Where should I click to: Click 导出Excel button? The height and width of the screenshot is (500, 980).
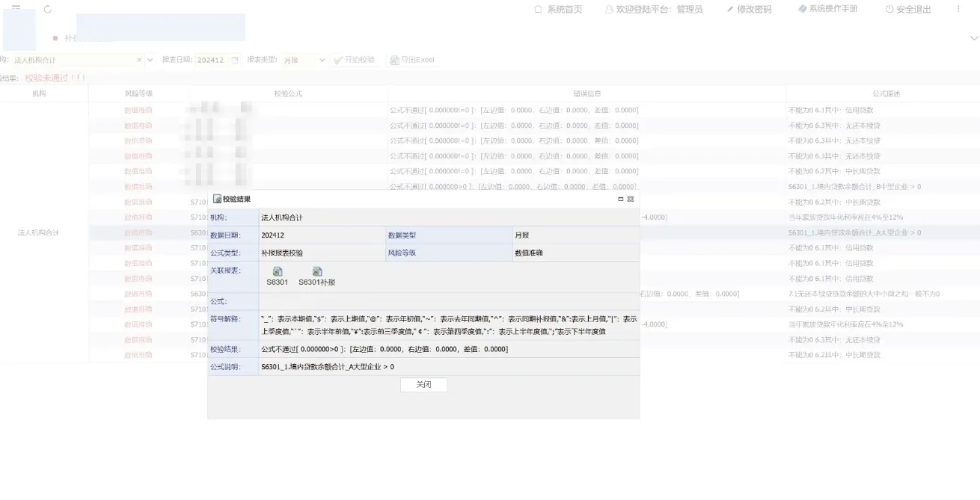point(411,60)
